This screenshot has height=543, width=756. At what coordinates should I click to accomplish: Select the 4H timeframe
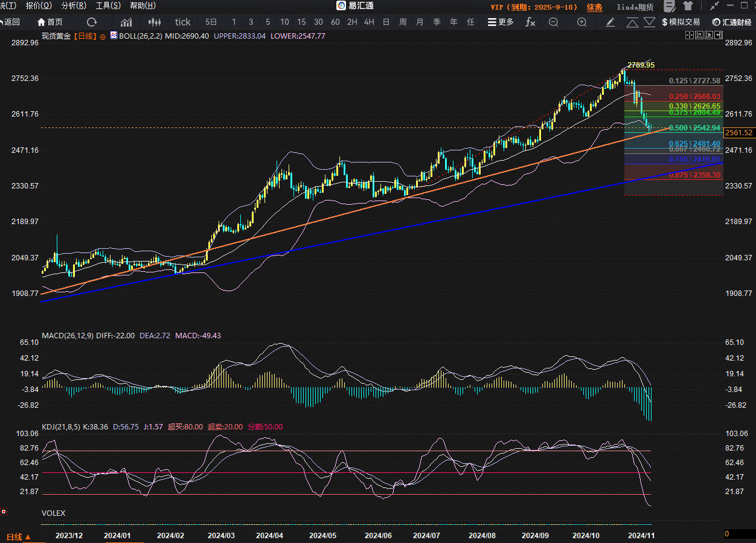pos(369,22)
